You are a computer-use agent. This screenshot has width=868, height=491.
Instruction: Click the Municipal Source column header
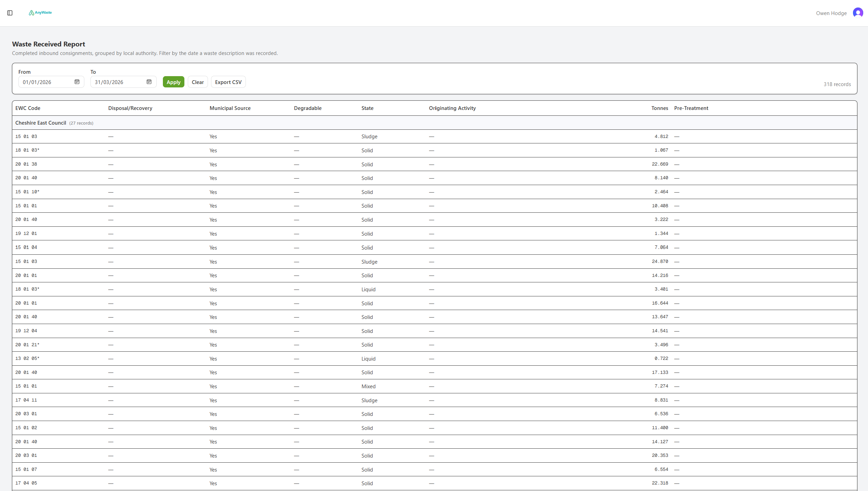click(230, 108)
